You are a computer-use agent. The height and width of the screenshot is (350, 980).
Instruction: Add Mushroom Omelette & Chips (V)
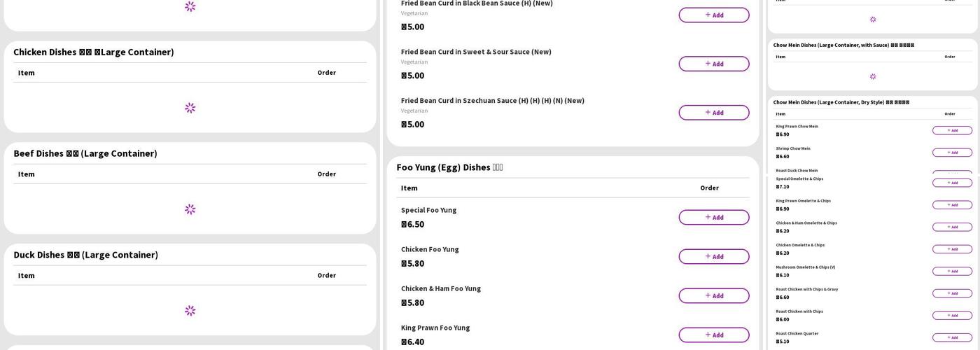[952, 271]
